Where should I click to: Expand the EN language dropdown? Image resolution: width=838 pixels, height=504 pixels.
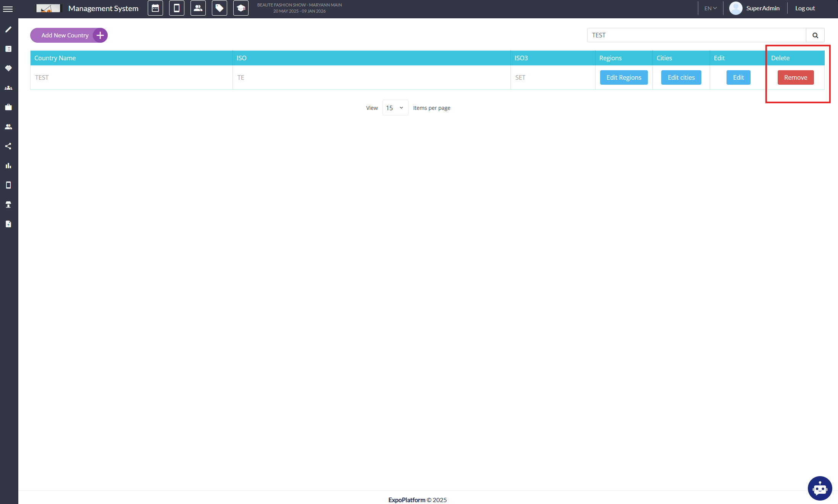point(710,8)
